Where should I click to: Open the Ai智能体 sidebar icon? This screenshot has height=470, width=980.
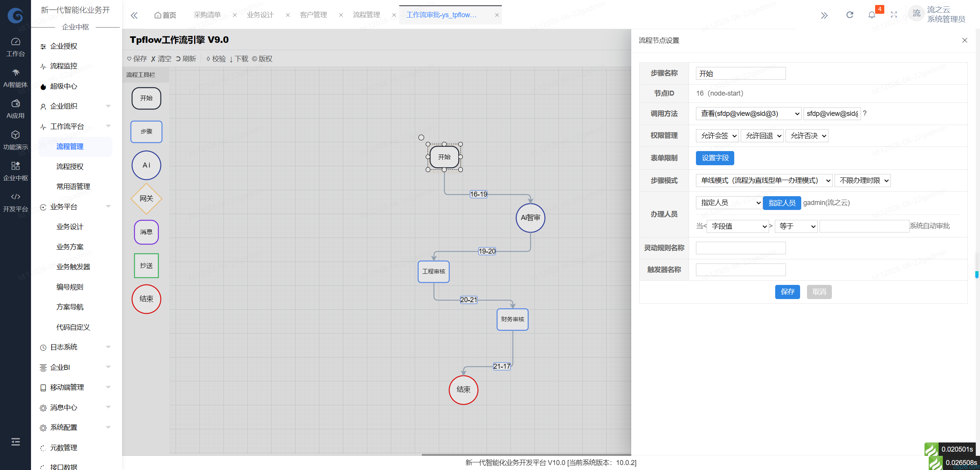15,78
